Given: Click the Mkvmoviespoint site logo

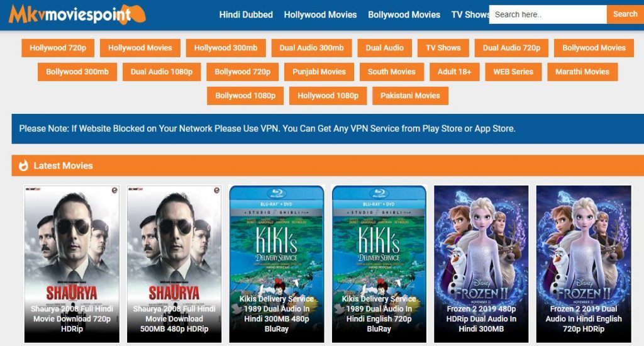Looking at the screenshot, I should (x=77, y=14).
